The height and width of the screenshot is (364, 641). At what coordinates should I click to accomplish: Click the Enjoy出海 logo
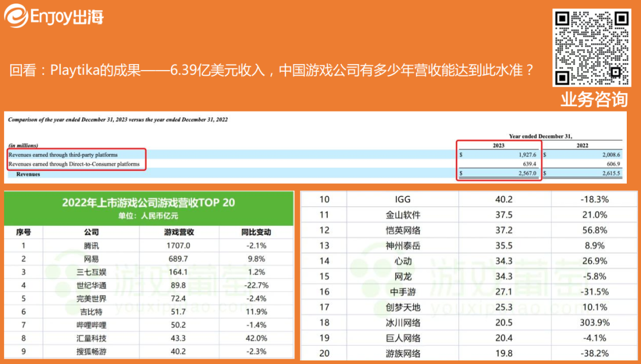[x=53, y=16]
